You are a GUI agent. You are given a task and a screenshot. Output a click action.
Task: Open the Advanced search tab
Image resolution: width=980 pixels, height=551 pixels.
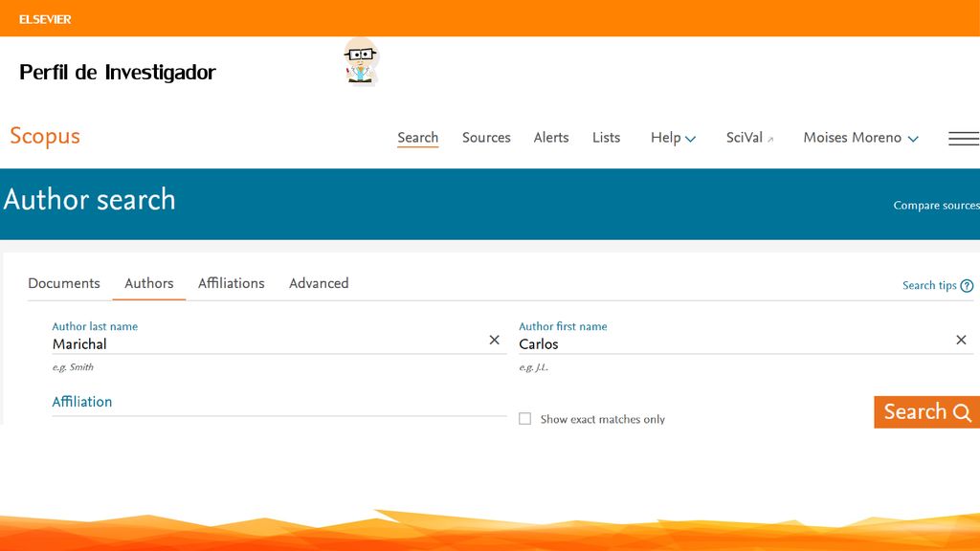click(319, 283)
